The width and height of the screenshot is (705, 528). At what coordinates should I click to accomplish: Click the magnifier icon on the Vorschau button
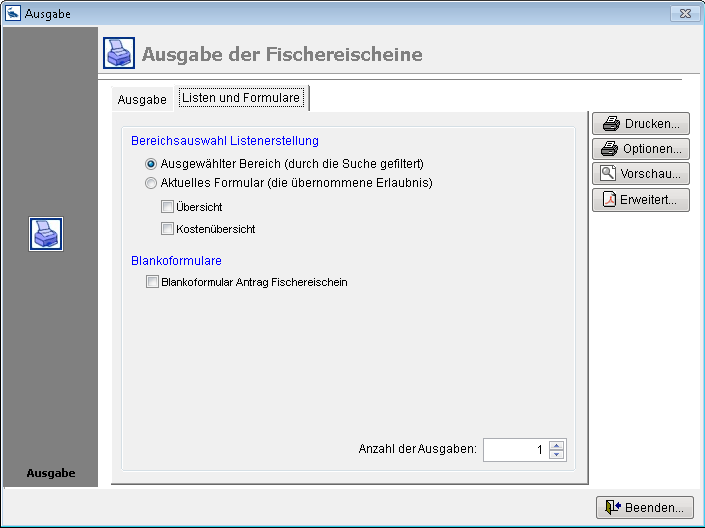coord(608,174)
